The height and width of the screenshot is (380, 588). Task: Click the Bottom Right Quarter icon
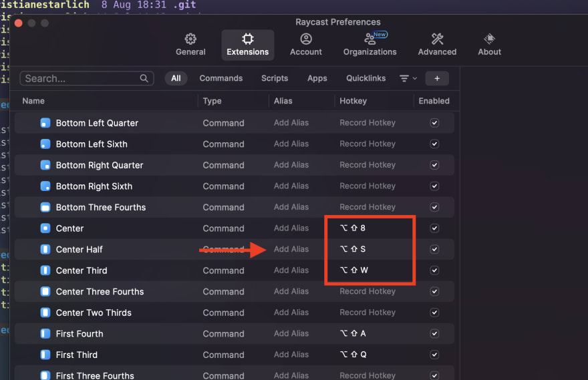(x=45, y=165)
